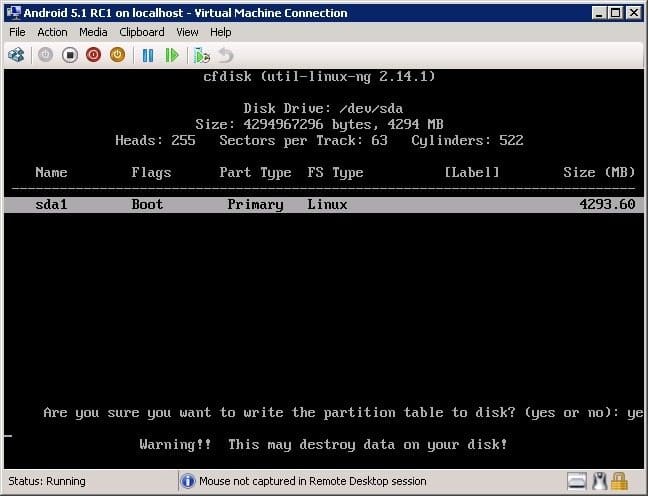Click the orange Save state icon

tap(117, 55)
